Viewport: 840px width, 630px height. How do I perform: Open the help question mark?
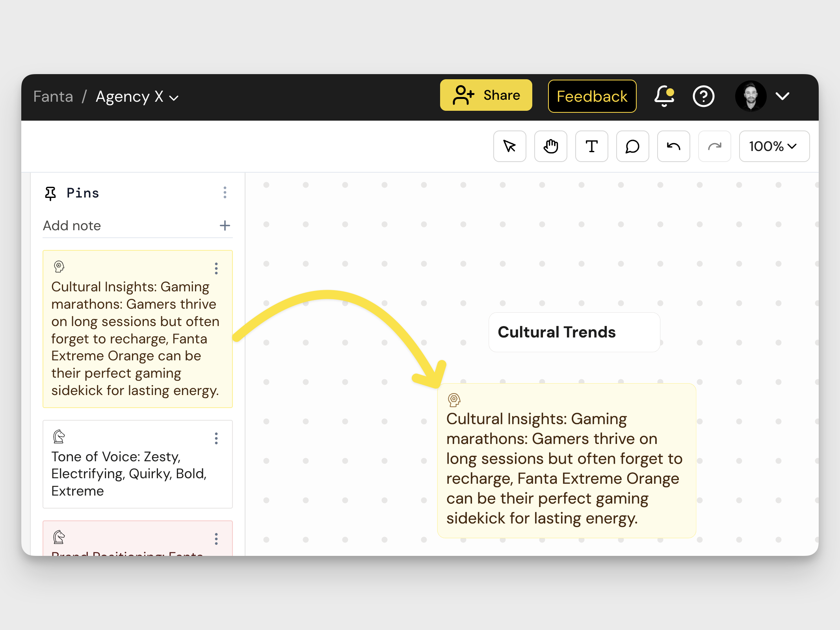pos(703,97)
